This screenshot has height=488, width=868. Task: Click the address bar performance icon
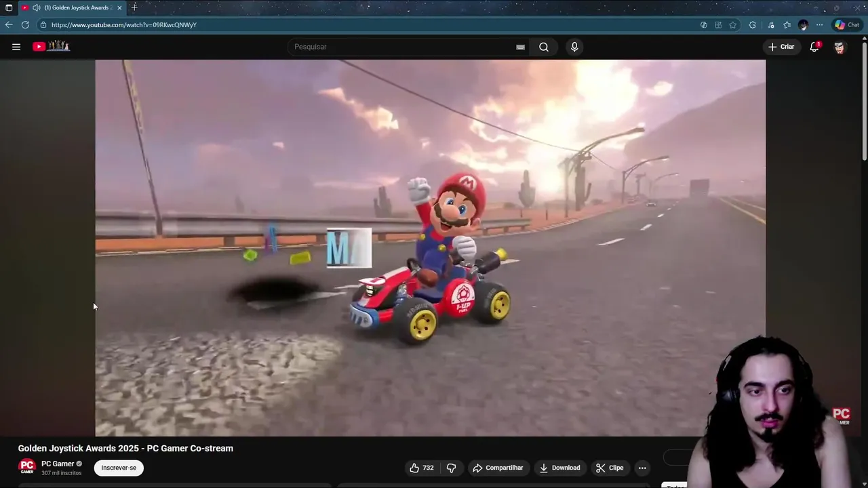pyautogui.click(x=703, y=25)
